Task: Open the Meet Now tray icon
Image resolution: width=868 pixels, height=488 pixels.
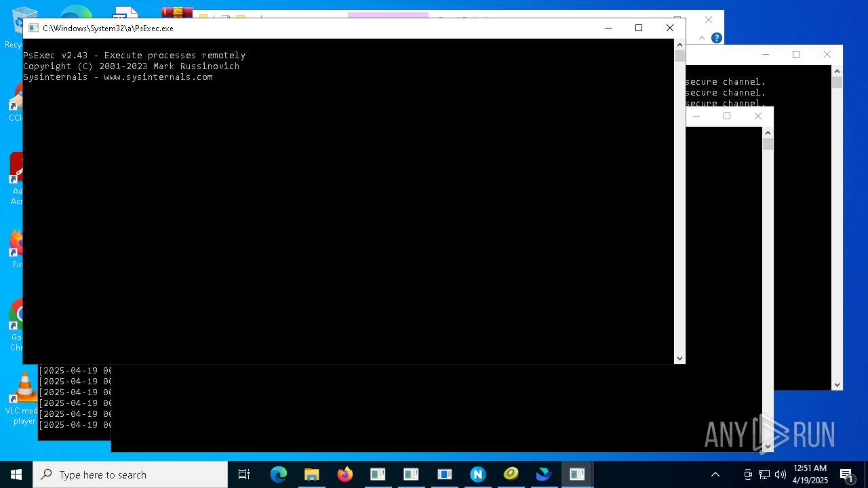Action: (x=748, y=474)
